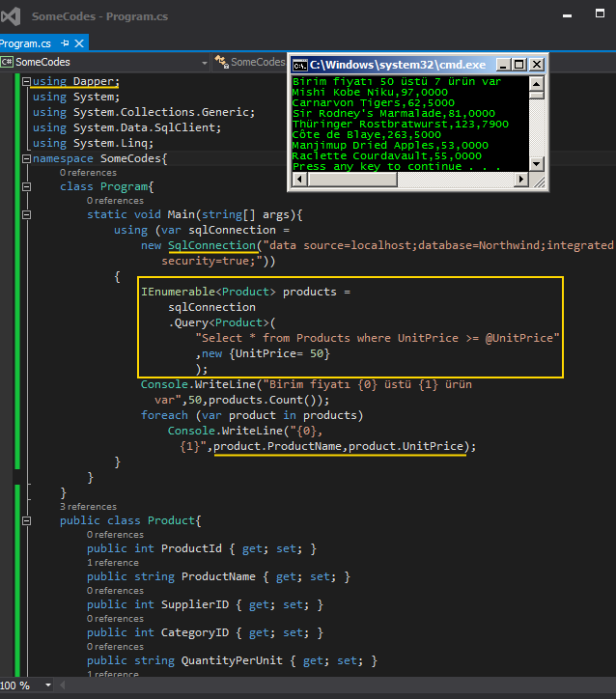Click the 'foreach (var product in products)' line
This screenshot has width=616, height=699.
coord(252,415)
